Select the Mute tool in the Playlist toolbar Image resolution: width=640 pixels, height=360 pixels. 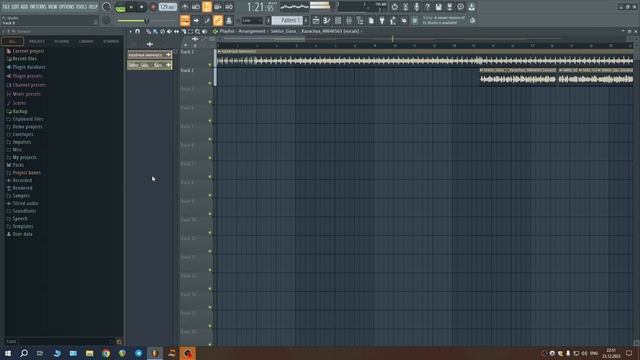(169, 31)
